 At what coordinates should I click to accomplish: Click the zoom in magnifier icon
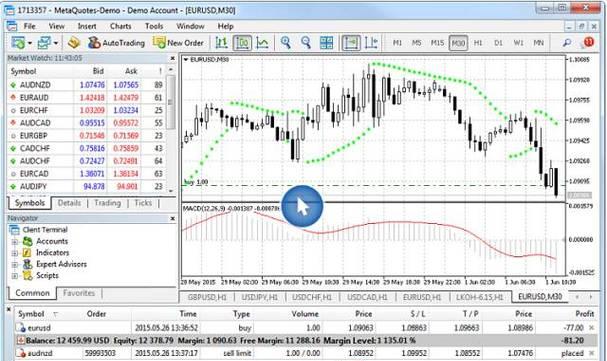tap(286, 43)
